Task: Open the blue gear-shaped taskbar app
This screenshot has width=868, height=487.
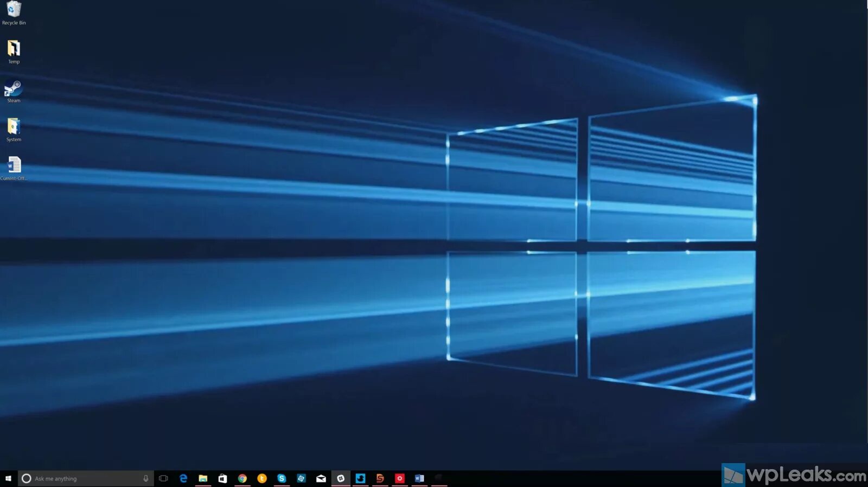Action: [x=301, y=478]
